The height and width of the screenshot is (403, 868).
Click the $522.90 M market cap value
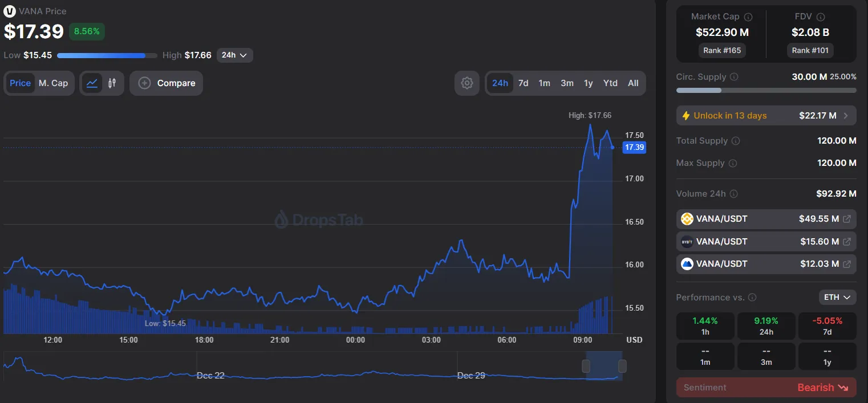click(x=722, y=32)
